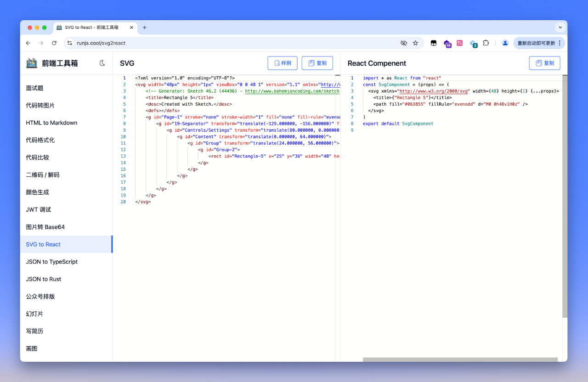The height and width of the screenshot is (382, 588).
Task: Toggle dark mode moon icon
Action: [x=102, y=63]
